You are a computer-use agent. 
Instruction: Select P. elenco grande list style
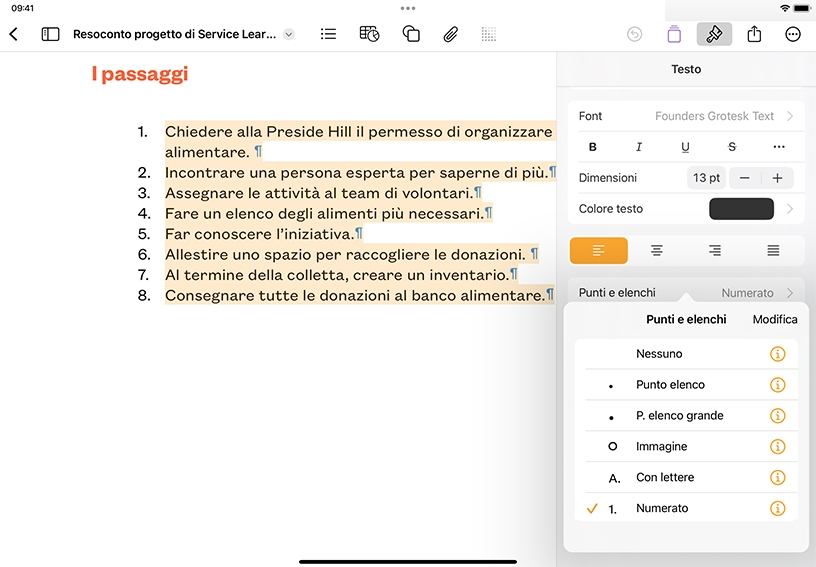point(686,416)
